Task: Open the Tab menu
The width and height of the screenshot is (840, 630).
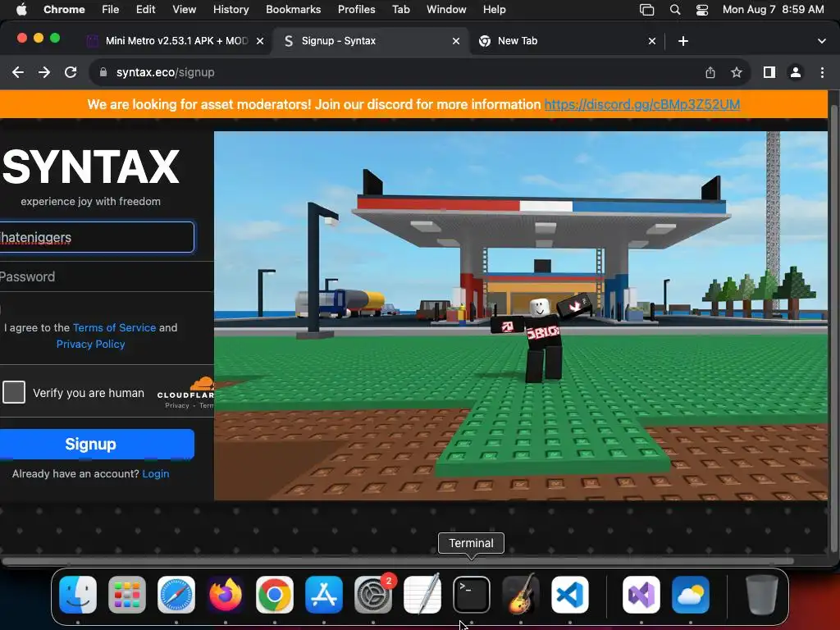Action: coord(400,10)
